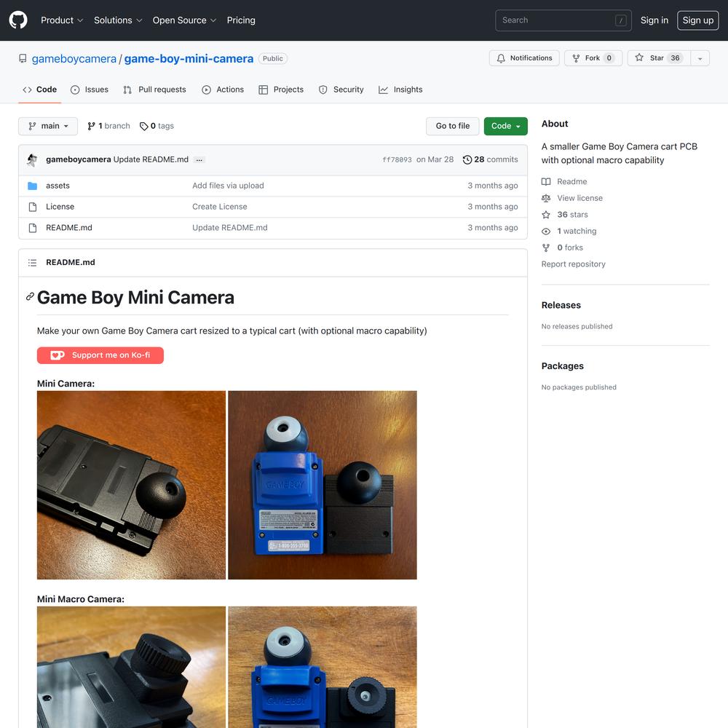Open the License file
Screen dimensions: 728x728
pos(60,207)
